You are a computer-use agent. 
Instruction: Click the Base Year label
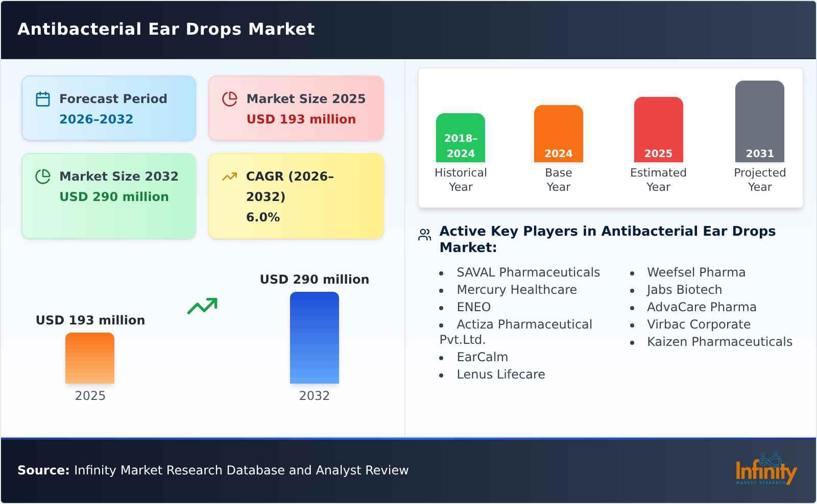559,180
